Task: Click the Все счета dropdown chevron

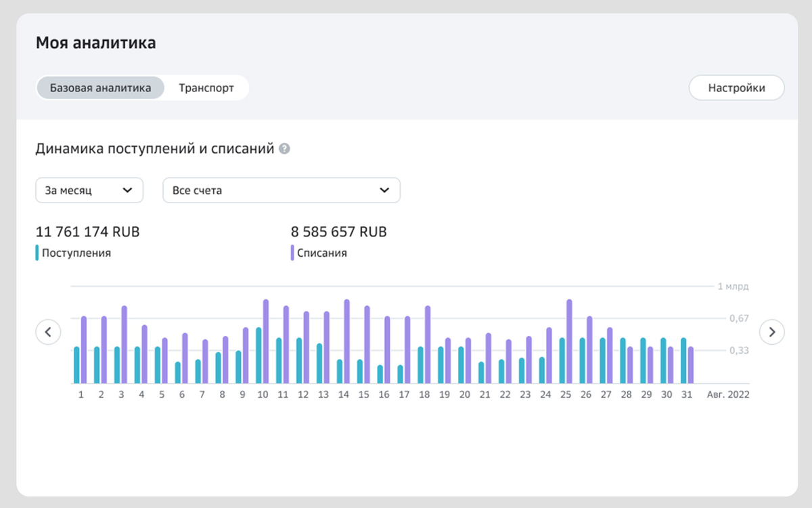Action: click(384, 190)
